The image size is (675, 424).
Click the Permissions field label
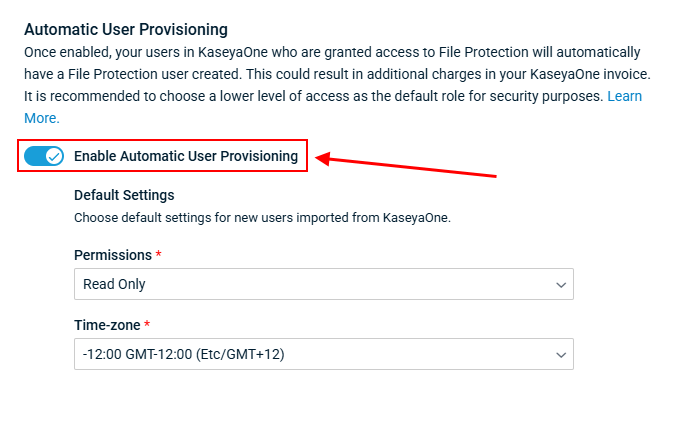113,255
